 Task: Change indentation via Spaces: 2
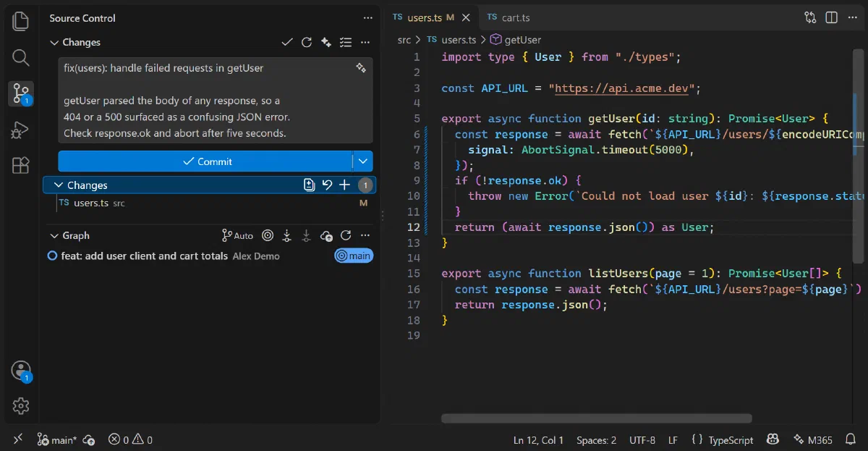(597, 439)
